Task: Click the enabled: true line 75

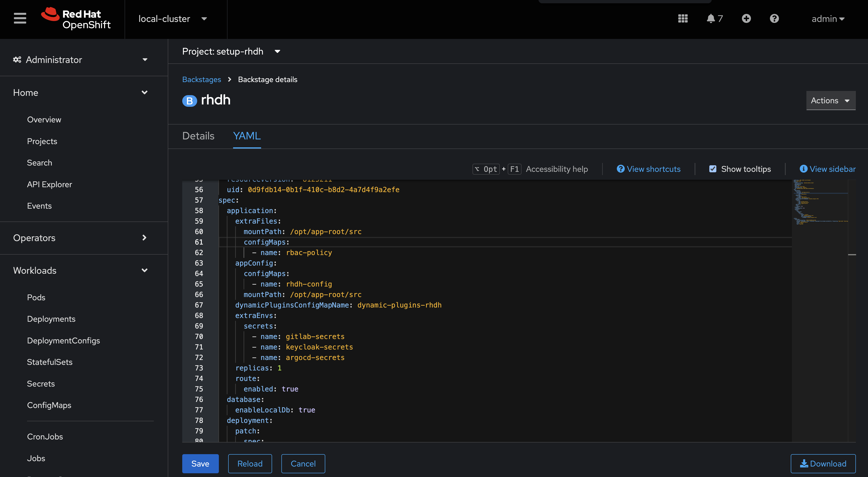Action: pos(271,389)
